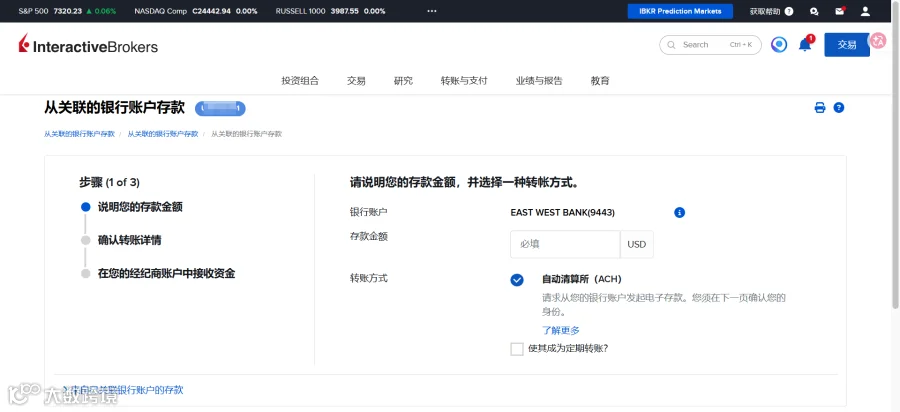Check the 使其成为定期转账 checkbox
The height and width of the screenshot is (412, 900).
coord(517,348)
